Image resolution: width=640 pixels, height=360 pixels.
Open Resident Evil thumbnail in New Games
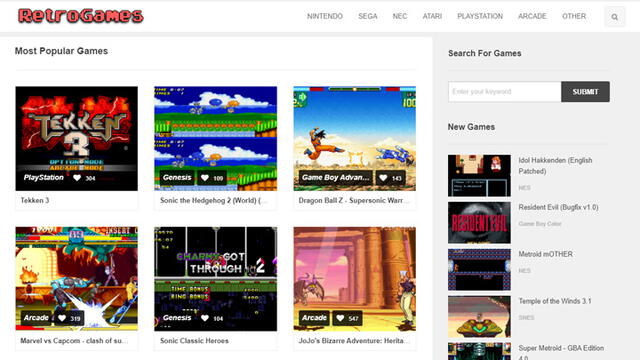479,222
